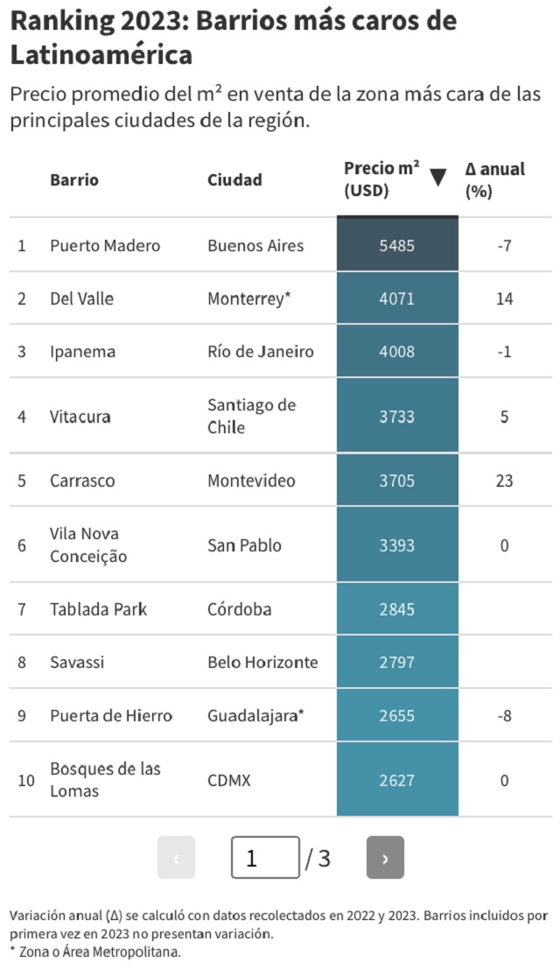Click the 2627 price cell for CDMX
Image resolution: width=560 pixels, height=969 pixels.
click(397, 780)
